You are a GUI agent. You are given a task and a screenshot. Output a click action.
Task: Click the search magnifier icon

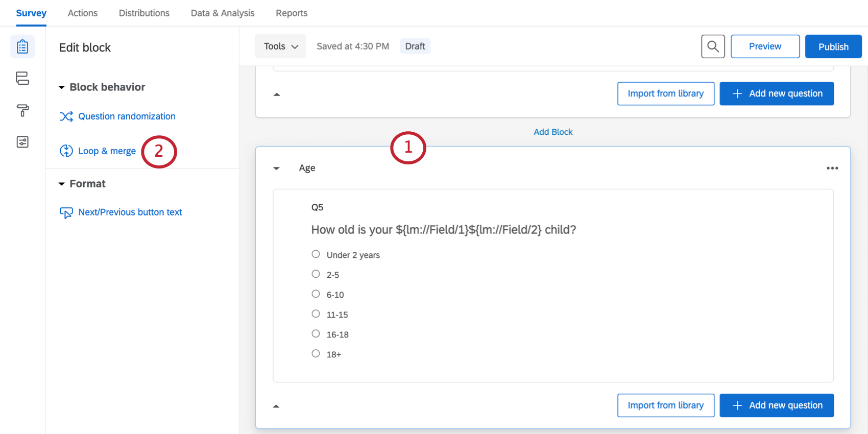click(x=713, y=46)
